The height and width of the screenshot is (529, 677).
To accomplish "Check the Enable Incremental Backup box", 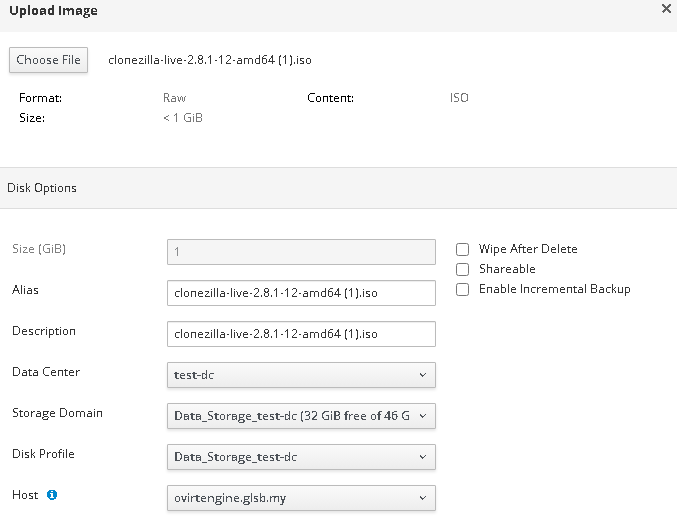I will click(462, 289).
